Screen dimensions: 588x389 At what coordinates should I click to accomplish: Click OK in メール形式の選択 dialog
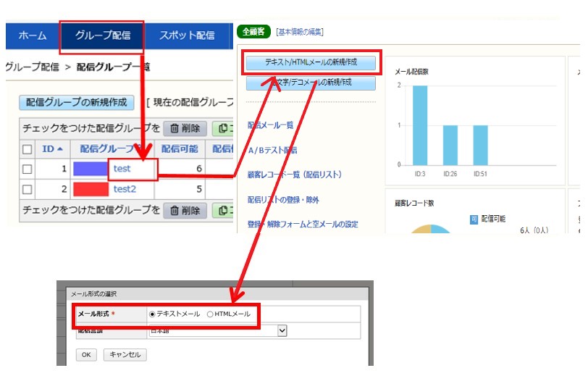pyautogui.click(x=86, y=355)
